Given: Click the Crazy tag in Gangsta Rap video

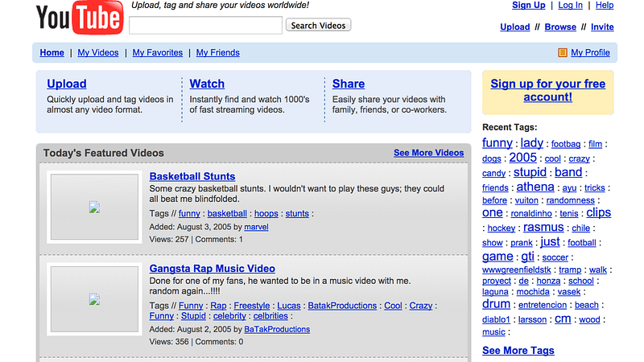Looking at the screenshot, I should click(420, 306).
